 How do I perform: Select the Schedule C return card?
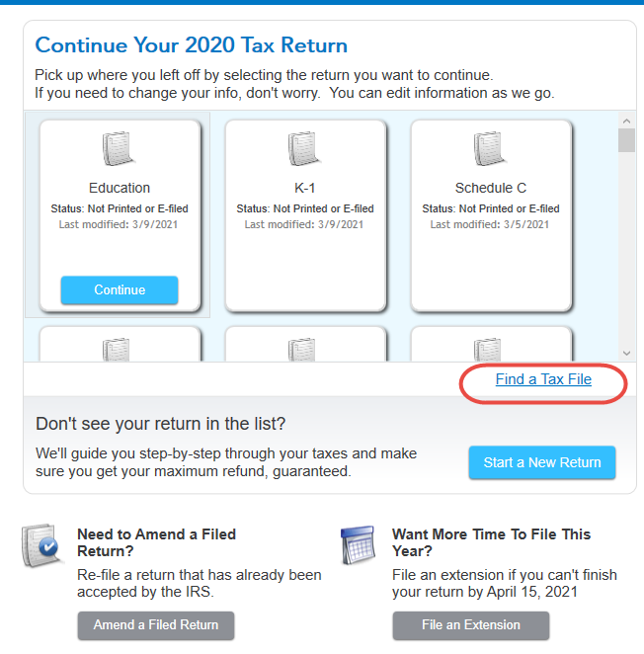[x=491, y=257]
